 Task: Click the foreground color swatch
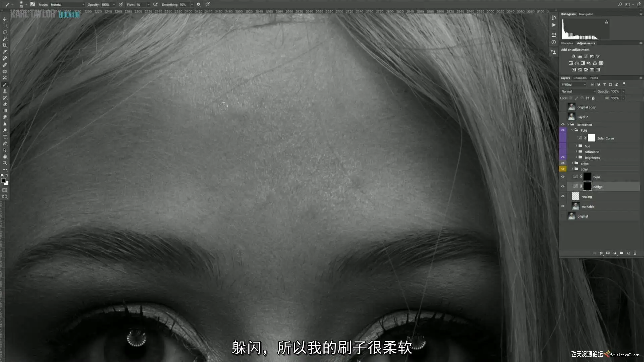[x=3, y=181]
